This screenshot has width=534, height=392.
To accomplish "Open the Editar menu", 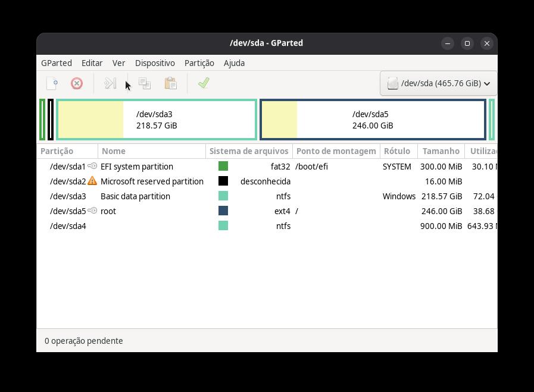I will click(92, 63).
